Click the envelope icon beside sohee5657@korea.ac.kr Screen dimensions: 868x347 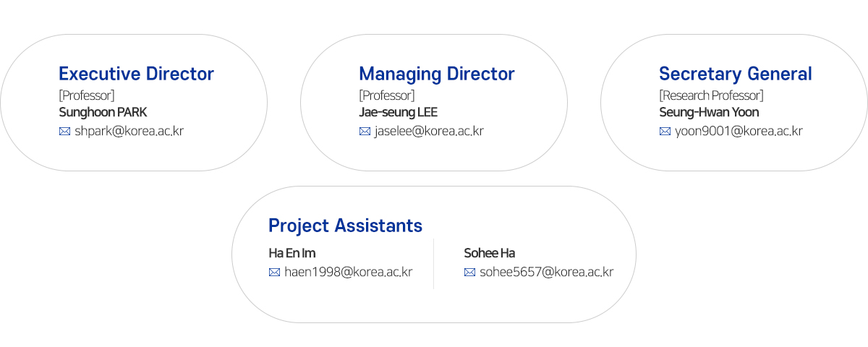tap(469, 273)
